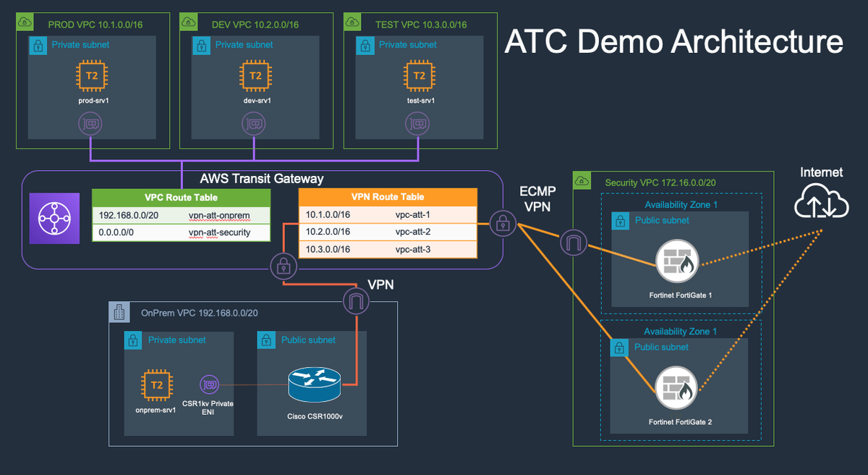
Task: Click the green VPC Route Table title bar
Action: pyautogui.click(x=181, y=197)
